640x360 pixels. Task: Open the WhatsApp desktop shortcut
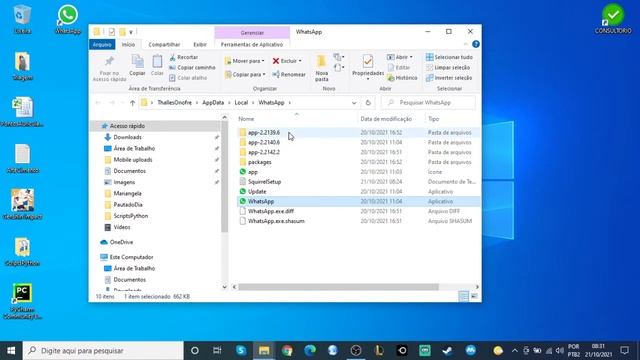click(68, 20)
